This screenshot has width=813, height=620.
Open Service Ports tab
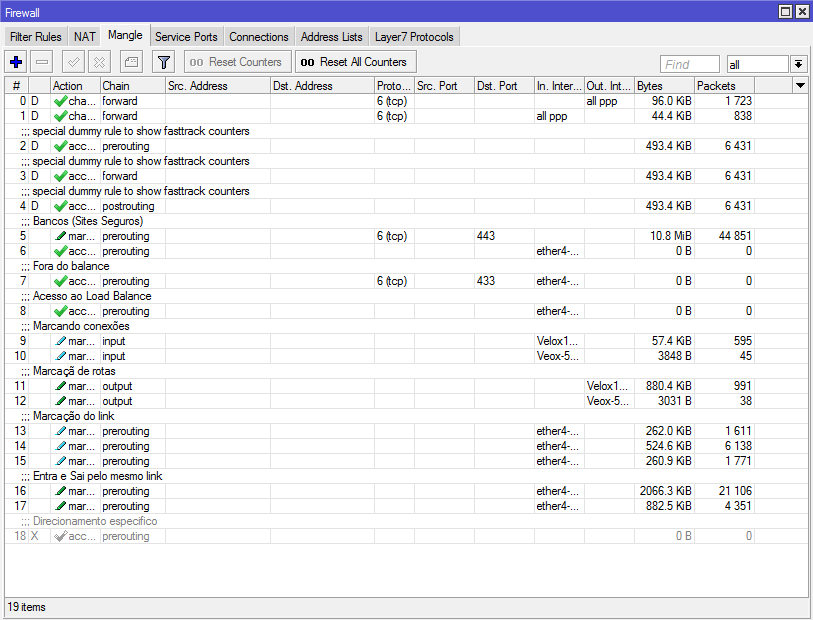pos(186,37)
